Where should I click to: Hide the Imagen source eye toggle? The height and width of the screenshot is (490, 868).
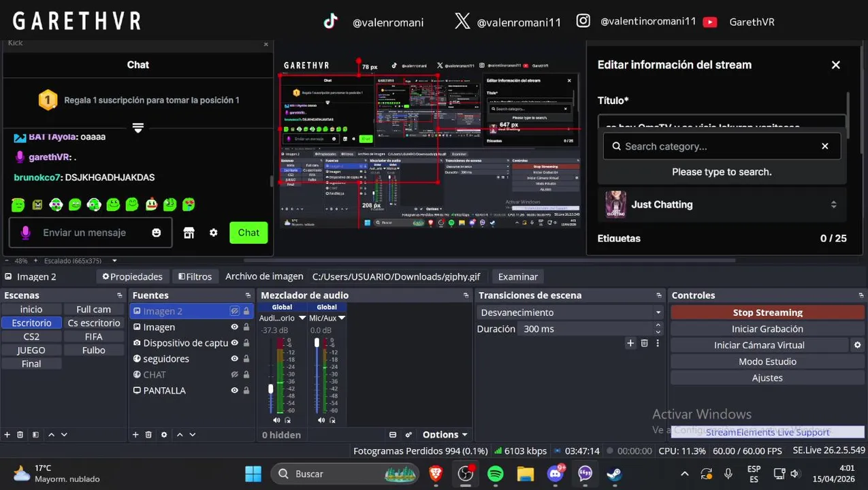(234, 327)
